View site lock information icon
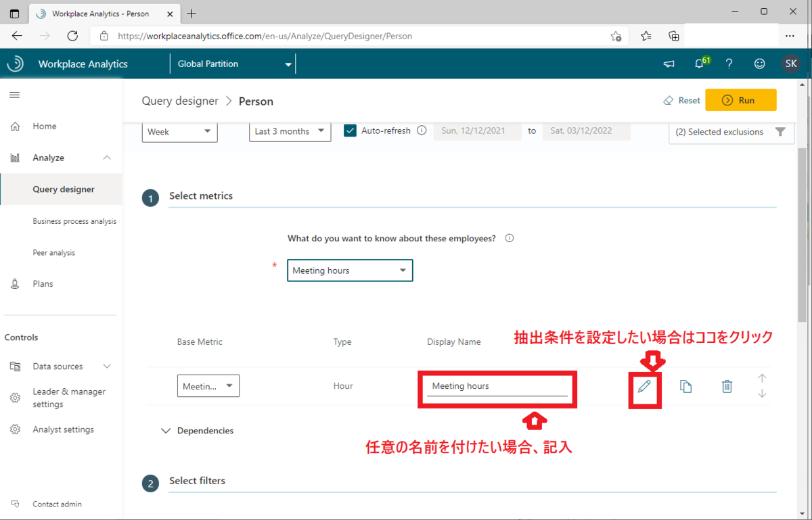 coord(104,36)
